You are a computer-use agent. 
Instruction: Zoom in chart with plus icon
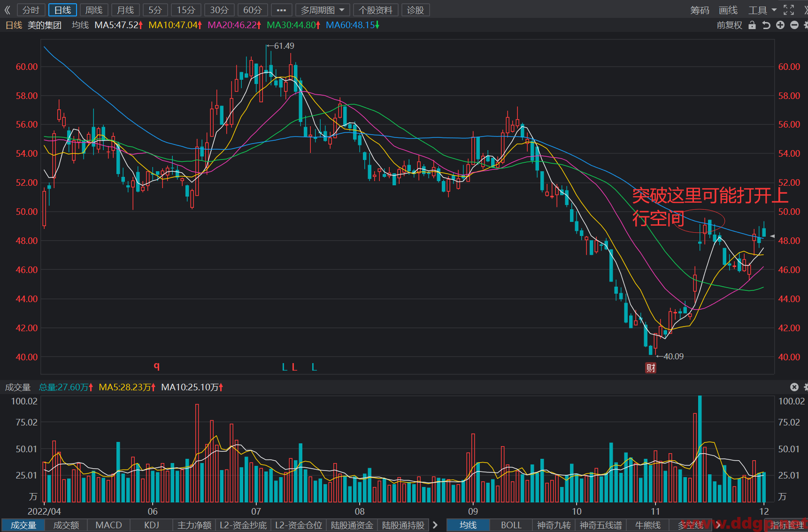point(780,25)
